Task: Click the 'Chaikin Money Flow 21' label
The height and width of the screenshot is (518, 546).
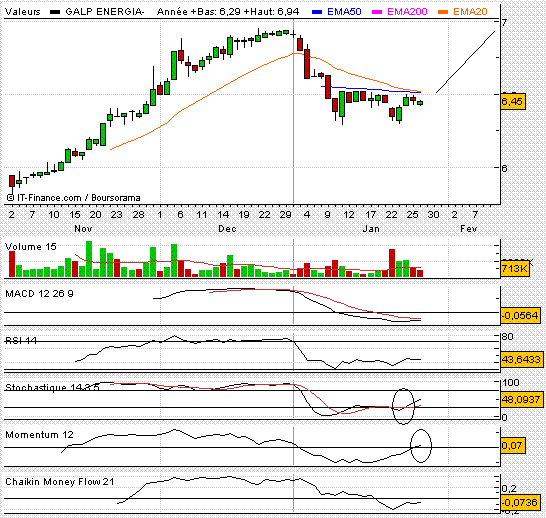Action: click(60, 482)
